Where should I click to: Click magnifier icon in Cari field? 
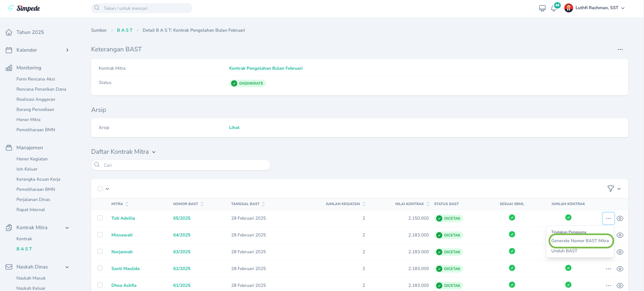[x=97, y=165]
